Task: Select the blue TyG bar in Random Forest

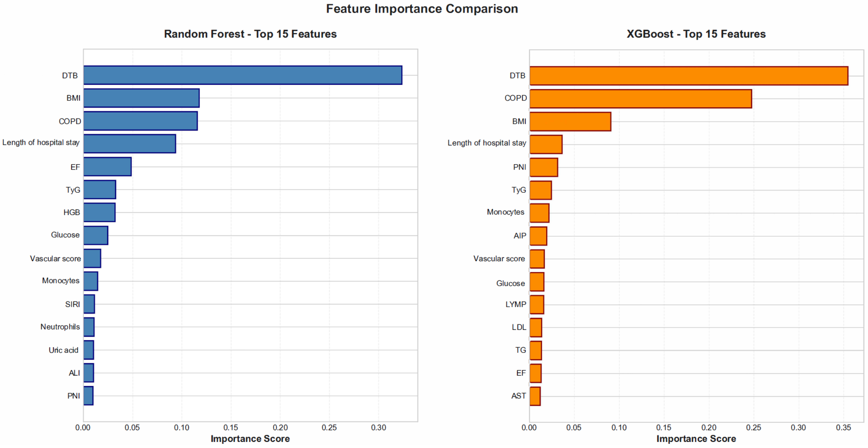Action: pos(100,190)
